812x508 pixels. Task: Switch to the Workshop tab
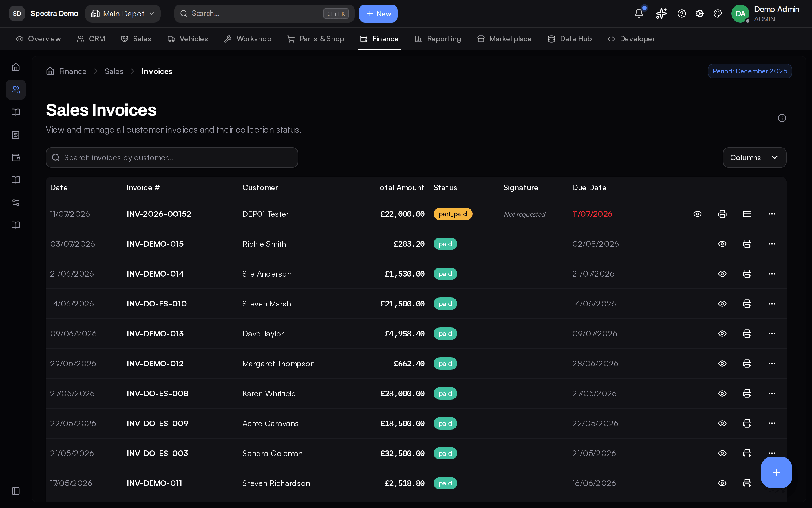pos(248,39)
